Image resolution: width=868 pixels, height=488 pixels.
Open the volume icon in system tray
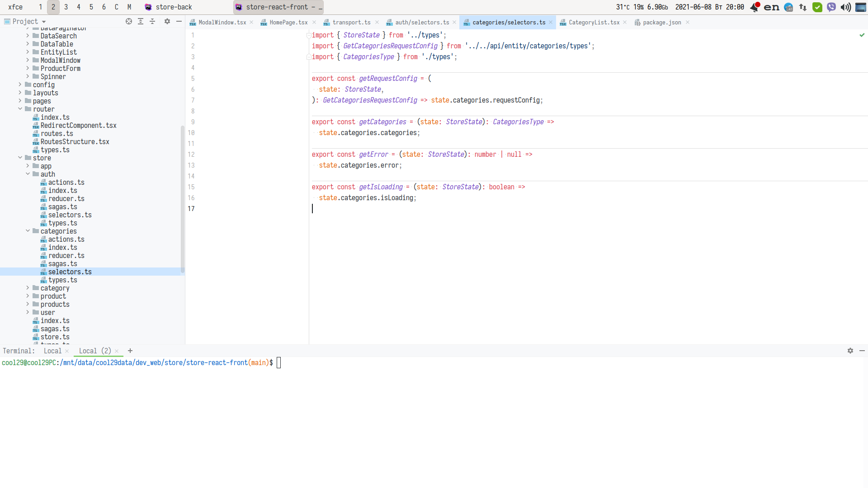point(845,7)
